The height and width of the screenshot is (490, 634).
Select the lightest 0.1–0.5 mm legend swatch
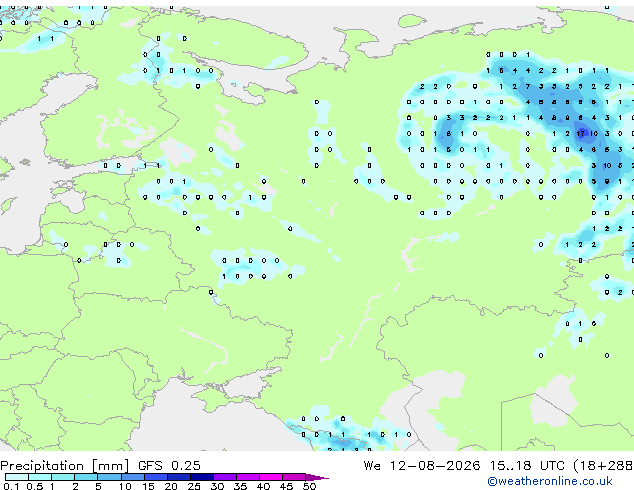[x=17, y=477]
